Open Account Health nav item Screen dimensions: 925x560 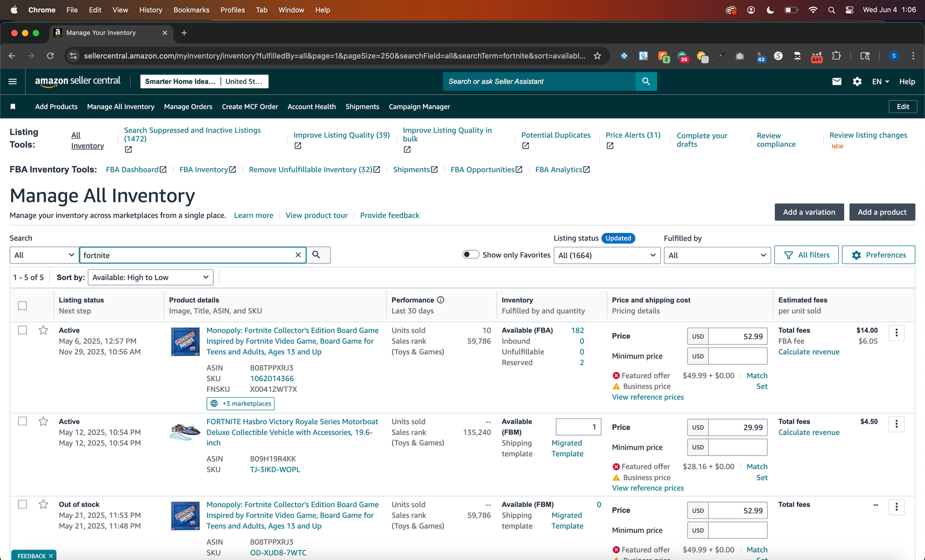[x=312, y=107]
